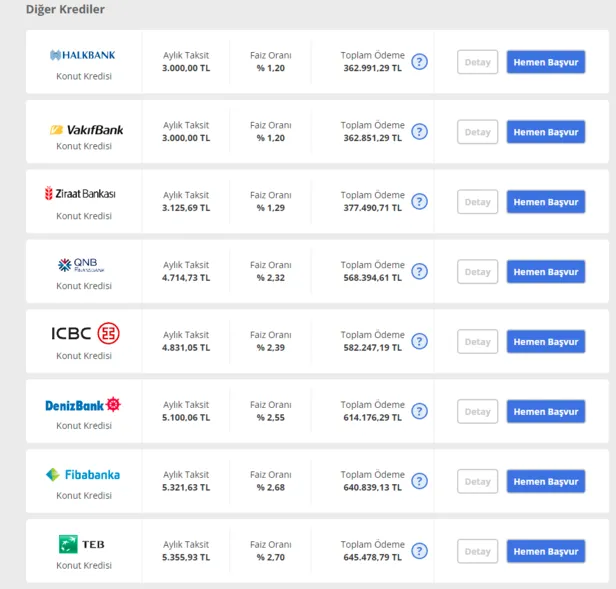
Task: Click the Halkbank logo
Action: tap(83, 55)
